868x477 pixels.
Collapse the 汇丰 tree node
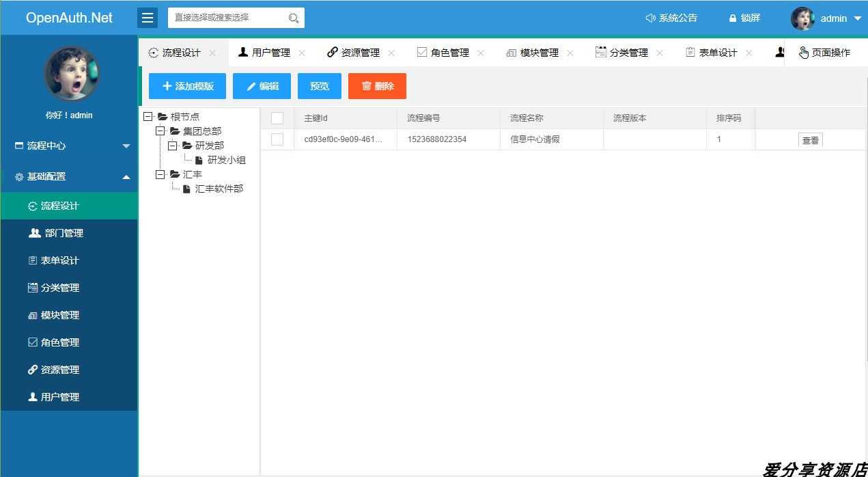(x=160, y=174)
